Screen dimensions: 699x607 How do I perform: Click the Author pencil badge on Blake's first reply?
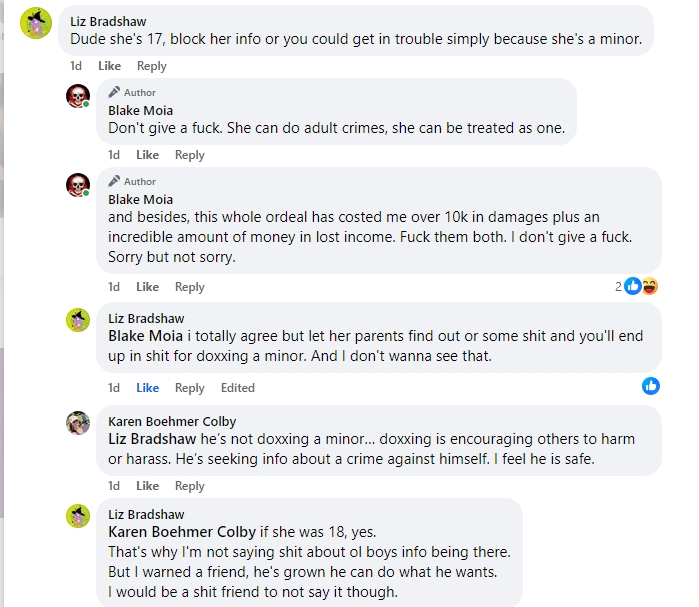pos(132,92)
